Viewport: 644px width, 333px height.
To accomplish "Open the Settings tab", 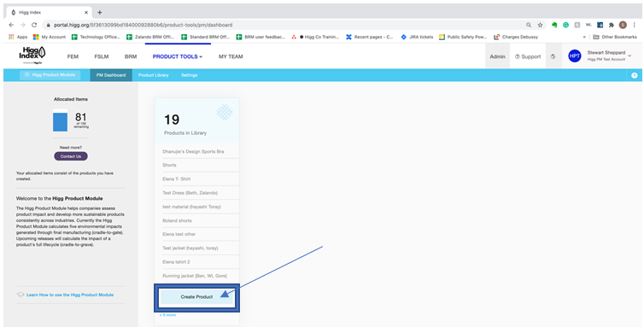I will click(189, 75).
